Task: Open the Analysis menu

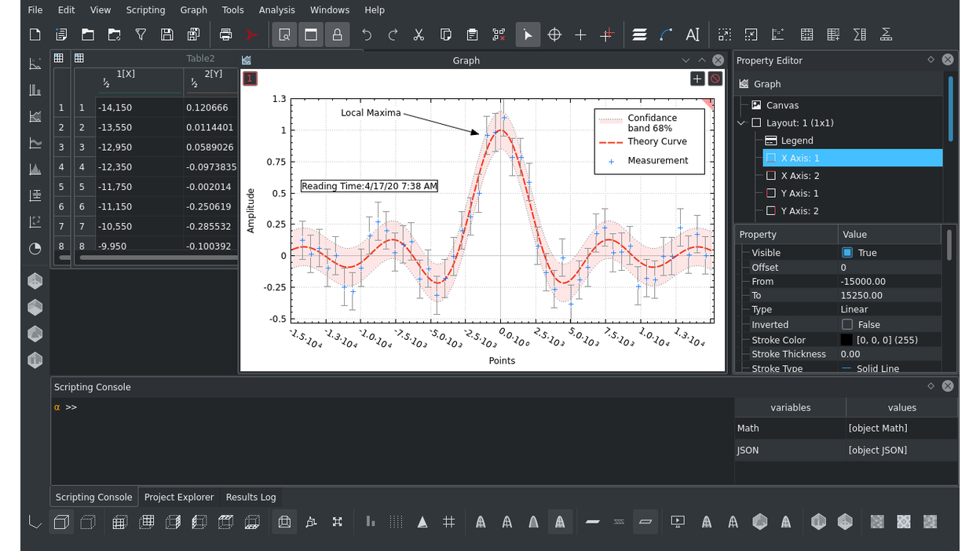Action: (276, 9)
